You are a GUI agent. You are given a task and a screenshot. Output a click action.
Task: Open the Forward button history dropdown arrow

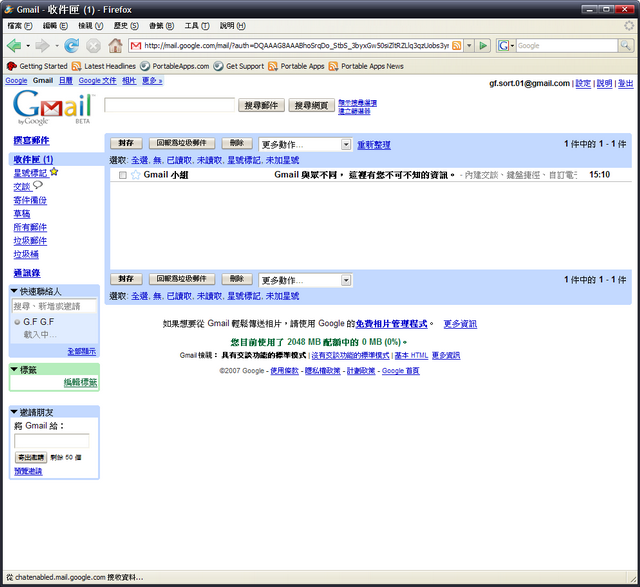click(x=57, y=45)
